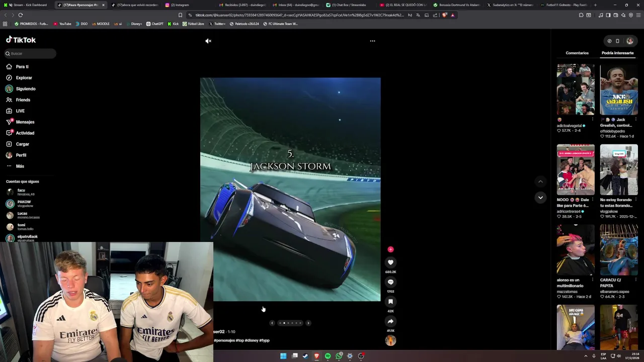Open facu followed account
644x362 pixels.
(x=21, y=192)
